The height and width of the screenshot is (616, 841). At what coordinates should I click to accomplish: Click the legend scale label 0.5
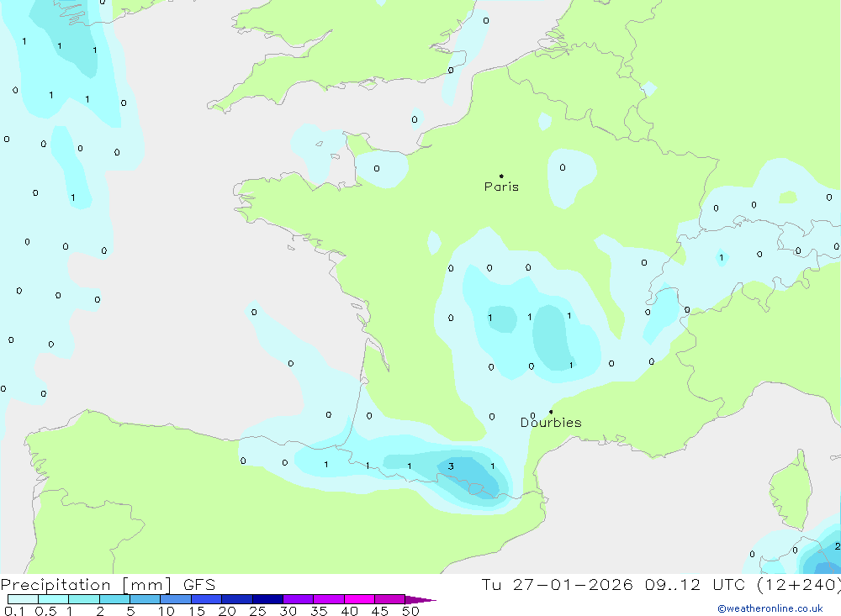pyautogui.click(x=45, y=611)
